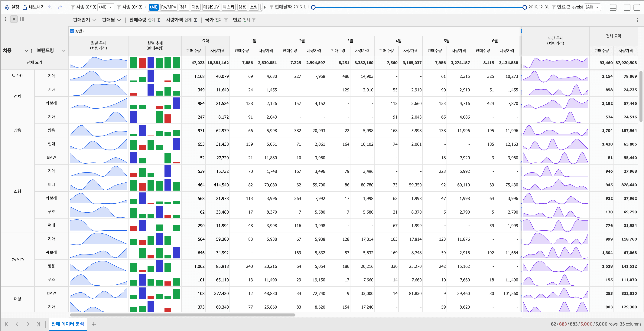644x331 pixels.
Task: Open the 차종 column header dropdown
Action: click(27, 51)
